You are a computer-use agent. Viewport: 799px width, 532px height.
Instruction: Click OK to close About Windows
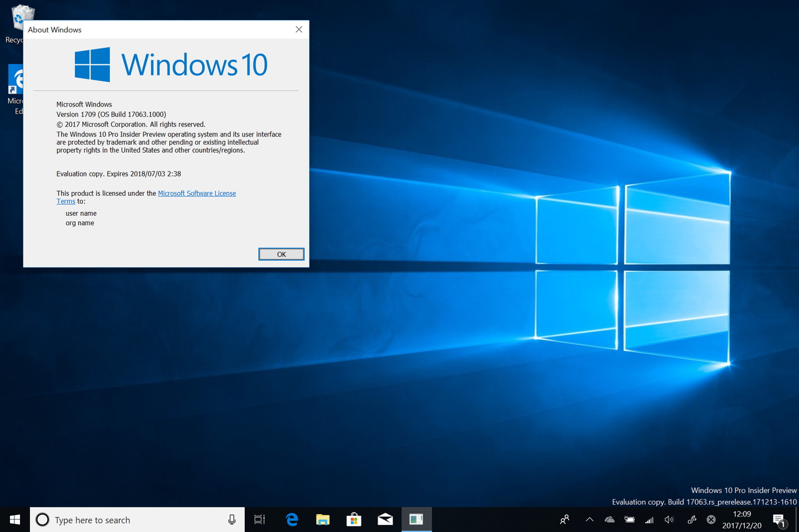(x=281, y=254)
